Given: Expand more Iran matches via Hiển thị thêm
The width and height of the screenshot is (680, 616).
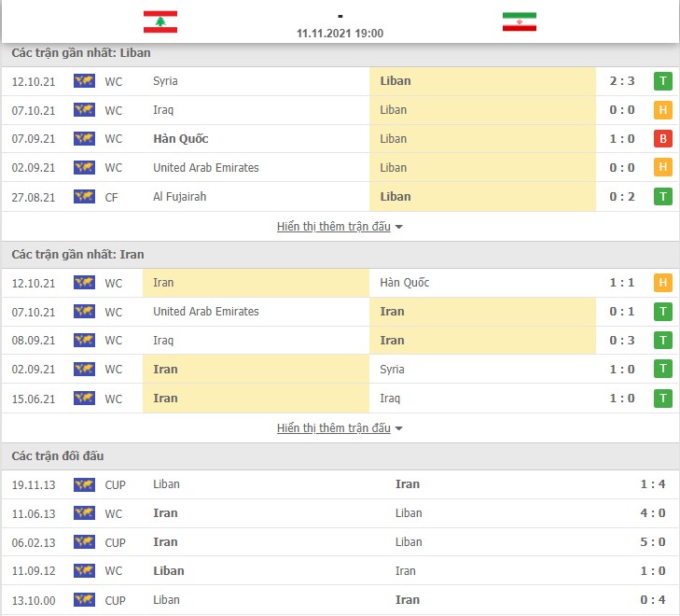Looking at the screenshot, I should (x=334, y=428).
